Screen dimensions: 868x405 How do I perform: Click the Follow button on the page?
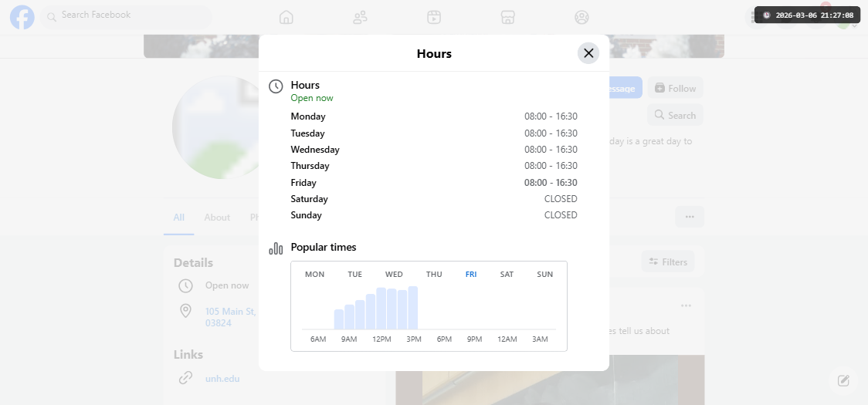(x=676, y=88)
